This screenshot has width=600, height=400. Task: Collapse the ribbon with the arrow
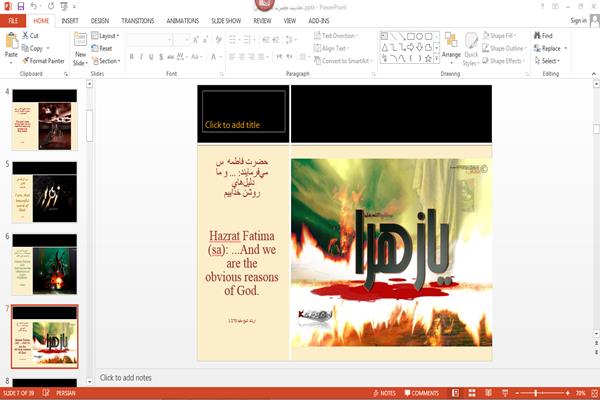point(594,73)
